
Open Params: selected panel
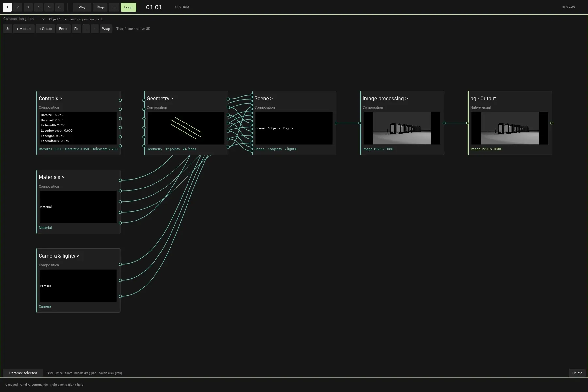click(23, 373)
